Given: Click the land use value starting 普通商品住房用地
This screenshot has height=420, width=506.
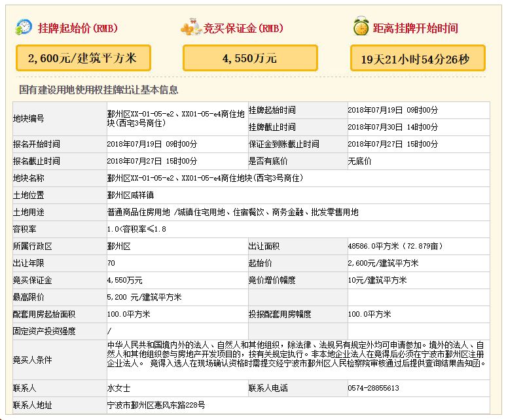Looking at the screenshot, I should click(232, 213).
